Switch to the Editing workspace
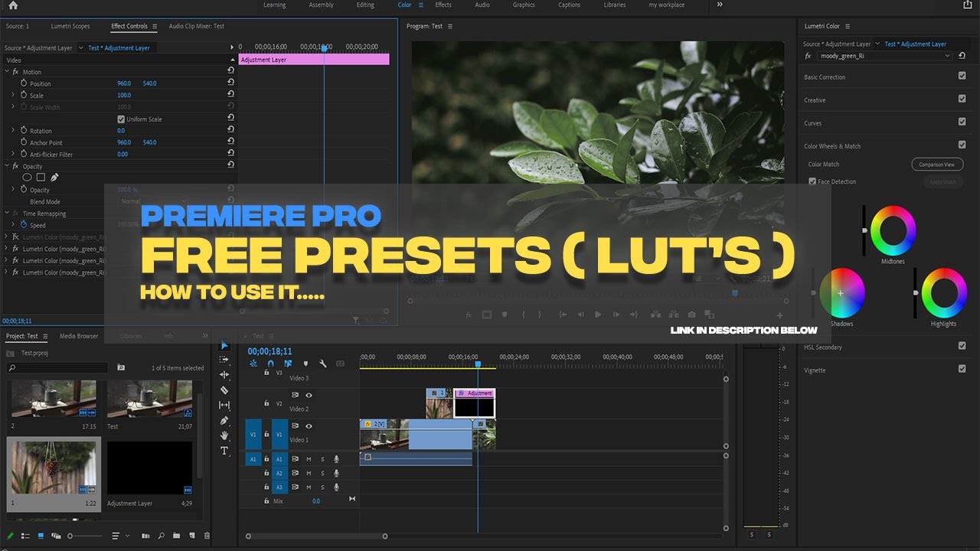Screen dimensions: 980x551 365,5
